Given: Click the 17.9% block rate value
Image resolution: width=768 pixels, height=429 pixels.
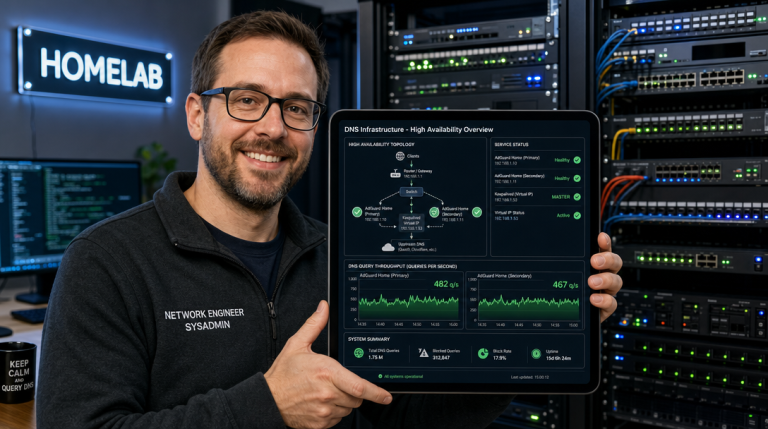Looking at the screenshot, I should [x=499, y=358].
